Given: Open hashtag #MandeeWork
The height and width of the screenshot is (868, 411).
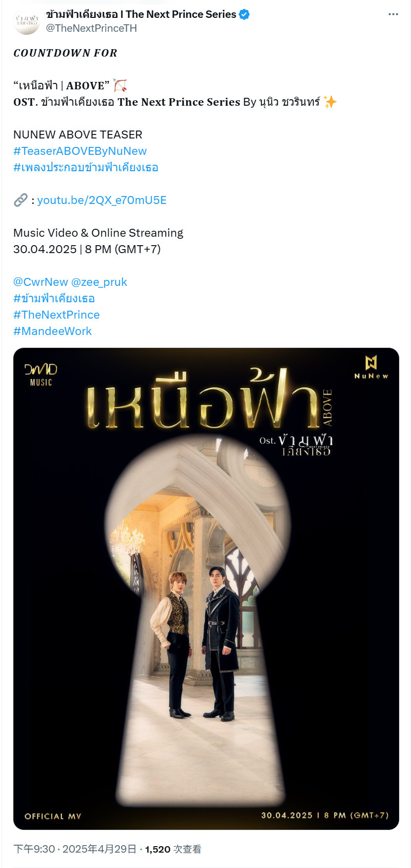Looking at the screenshot, I should coord(53,331).
